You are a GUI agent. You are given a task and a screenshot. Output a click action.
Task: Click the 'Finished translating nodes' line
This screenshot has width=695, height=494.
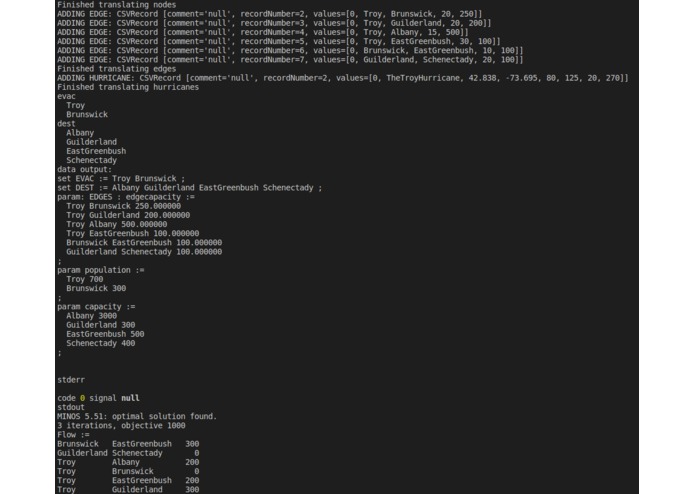117,5
